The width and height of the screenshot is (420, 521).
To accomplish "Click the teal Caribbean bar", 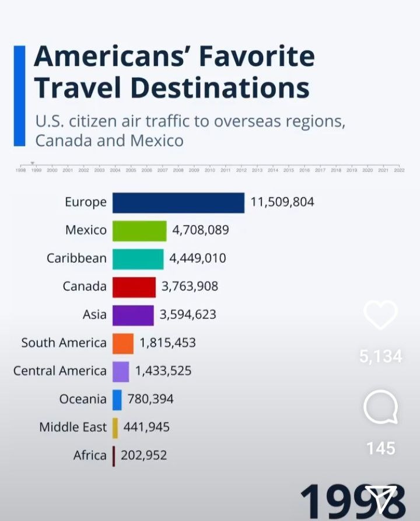I will coord(138,258).
